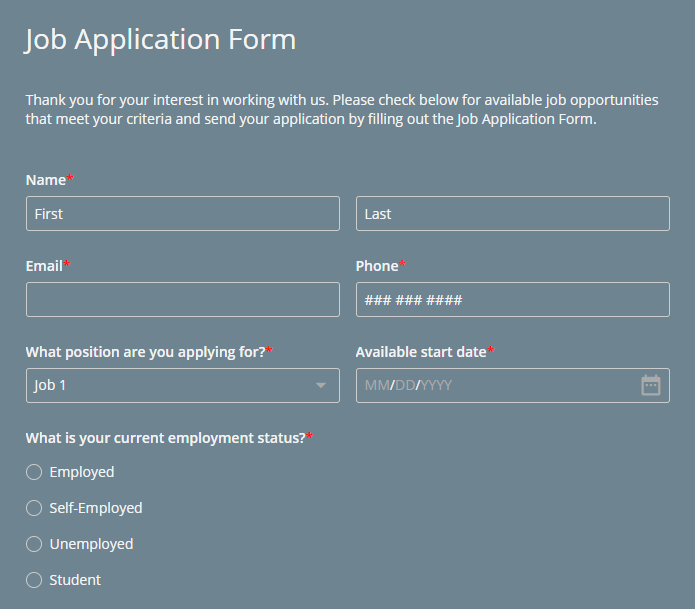Click the DD day segment of date

pyautogui.click(x=405, y=385)
